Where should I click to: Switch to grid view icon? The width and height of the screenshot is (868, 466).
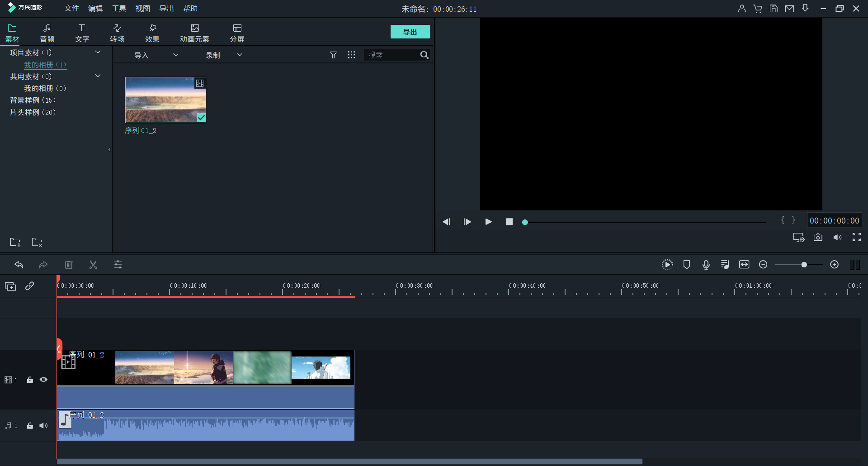coord(351,55)
